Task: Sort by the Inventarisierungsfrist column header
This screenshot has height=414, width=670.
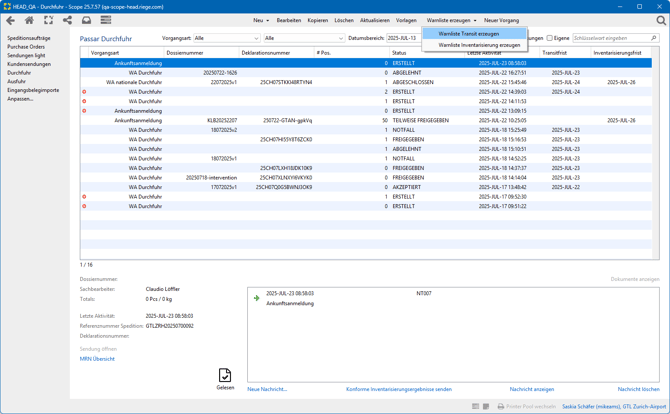Action: (622, 53)
